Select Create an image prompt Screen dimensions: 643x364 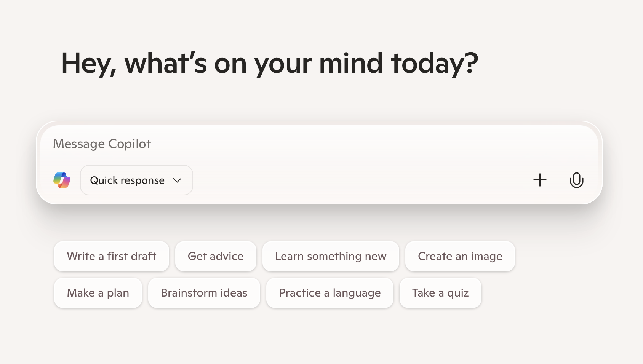[460, 256]
